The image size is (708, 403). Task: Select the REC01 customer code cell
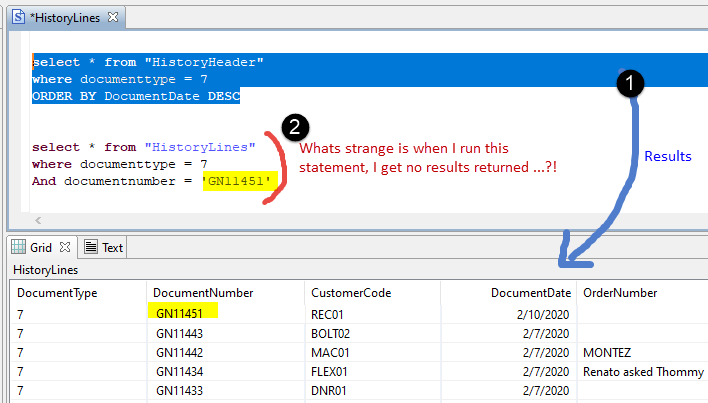330,312
